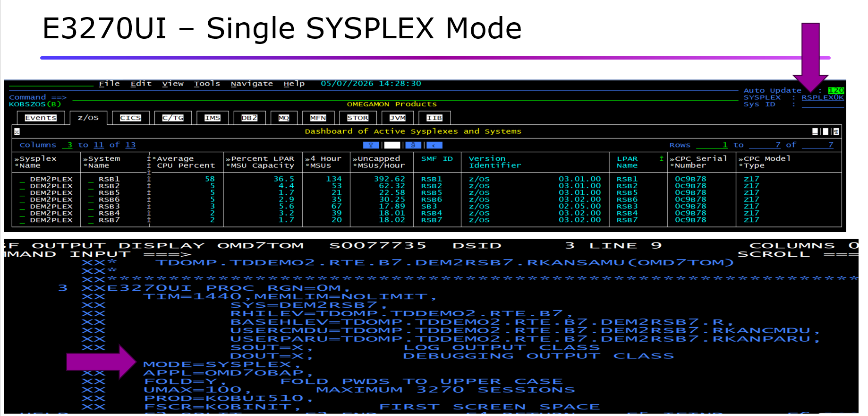Click the maximize icon on the Dashboard panel

coord(825,131)
